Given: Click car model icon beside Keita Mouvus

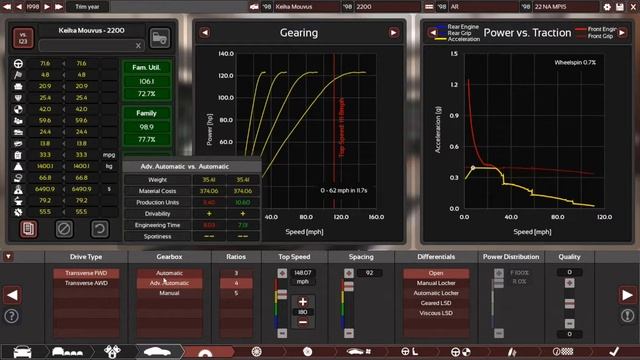Looking at the screenshot, I should pos(254,7).
